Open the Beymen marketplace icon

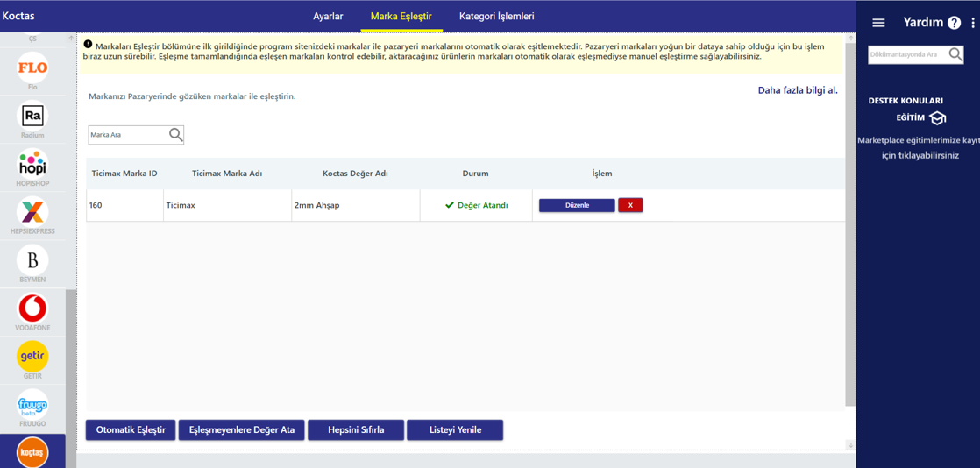pos(32,259)
